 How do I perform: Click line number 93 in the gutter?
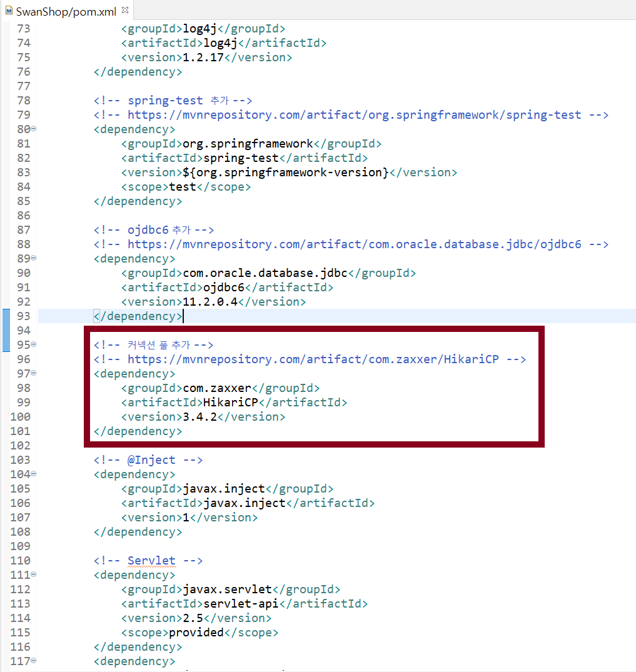coord(24,316)
